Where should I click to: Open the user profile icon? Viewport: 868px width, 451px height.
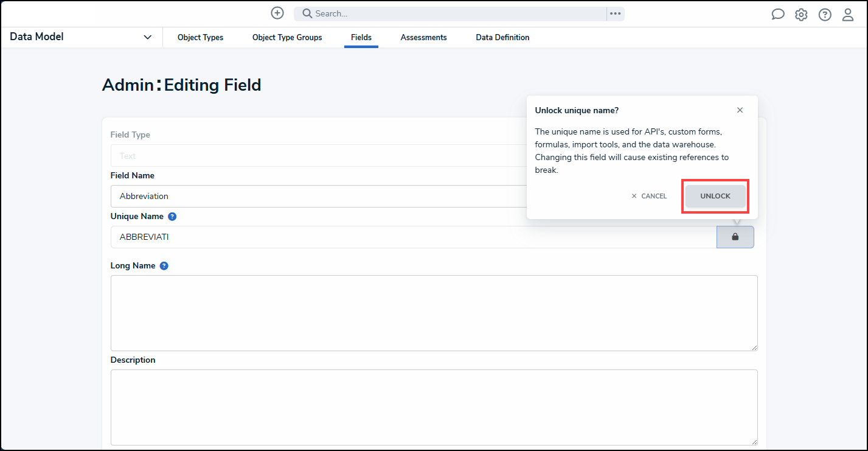[847, 15]
